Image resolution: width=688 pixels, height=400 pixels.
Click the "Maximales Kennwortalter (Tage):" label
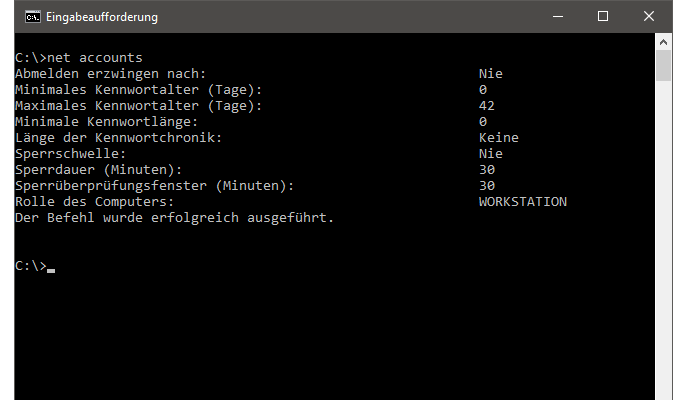click(x=137, y=105)
